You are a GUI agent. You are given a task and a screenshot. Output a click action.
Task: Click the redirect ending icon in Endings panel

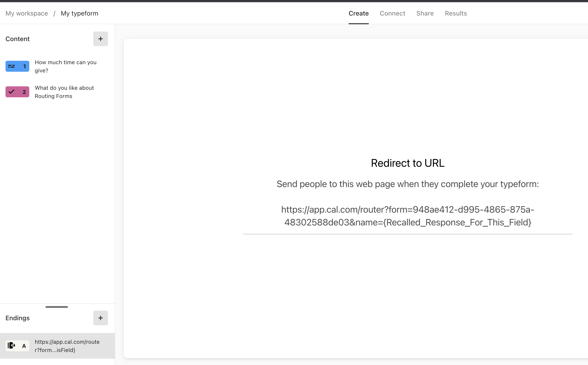click(x=11, y=345)
